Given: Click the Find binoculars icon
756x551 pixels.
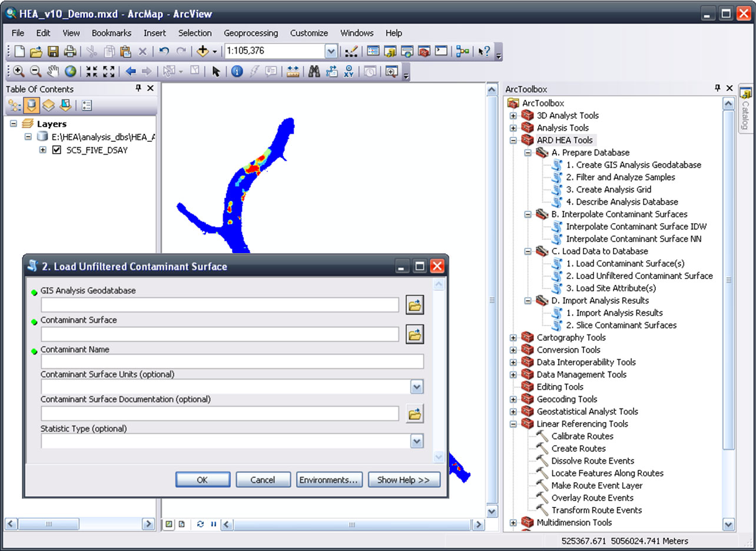Looking at the screenshot, I should tap(314, 71).
